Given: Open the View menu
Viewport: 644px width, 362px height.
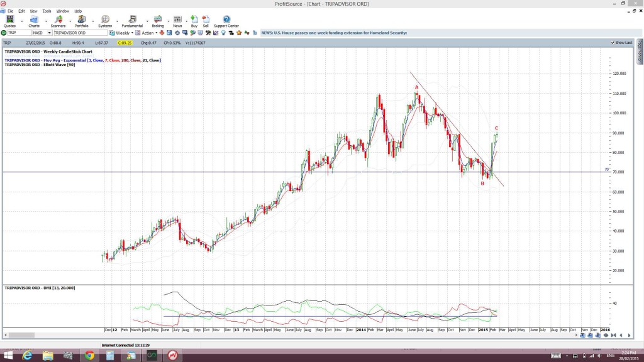Looking at the screenshot, I should tap(34, 11).
